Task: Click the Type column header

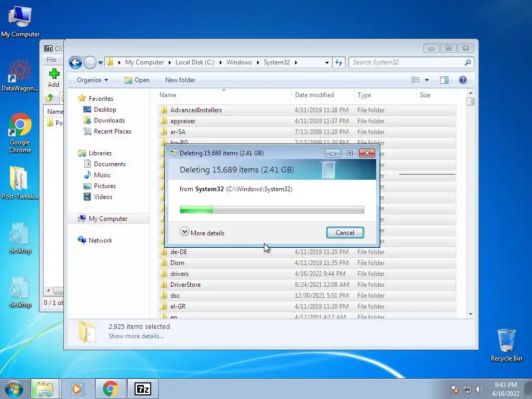Action: pos(385,95)
